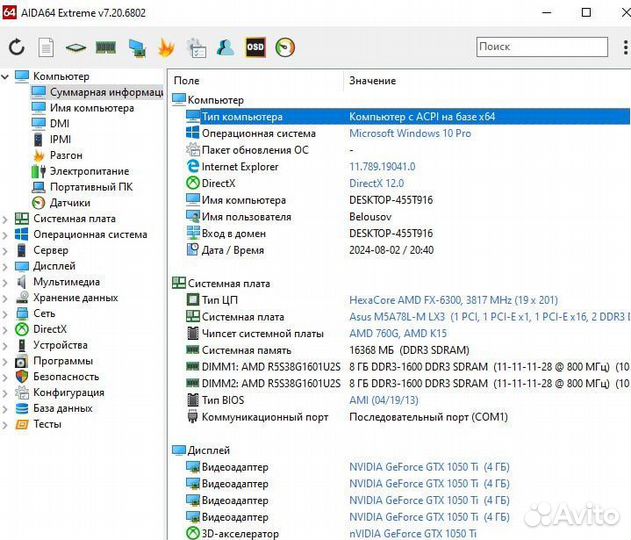
Task: Expand Операционная система tree node
Action: (5, 235)
